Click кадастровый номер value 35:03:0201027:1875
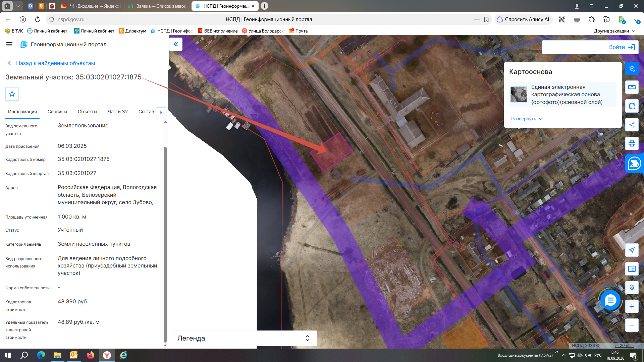 84,159
